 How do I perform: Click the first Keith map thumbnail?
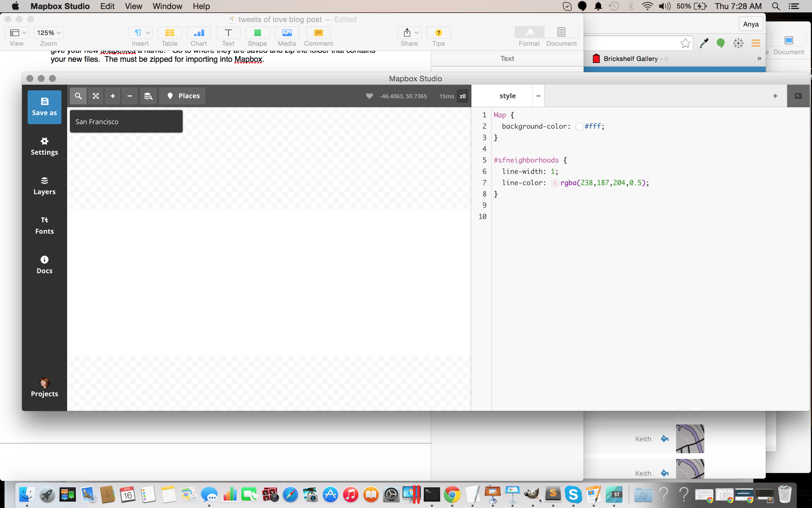tap(690, 439)
